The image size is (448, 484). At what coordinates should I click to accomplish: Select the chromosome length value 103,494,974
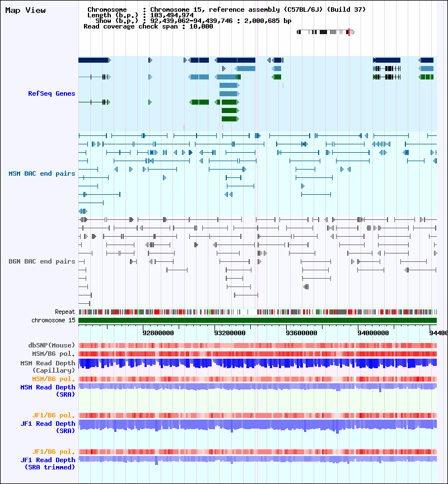pyautogui.click(x=172, y=16)
